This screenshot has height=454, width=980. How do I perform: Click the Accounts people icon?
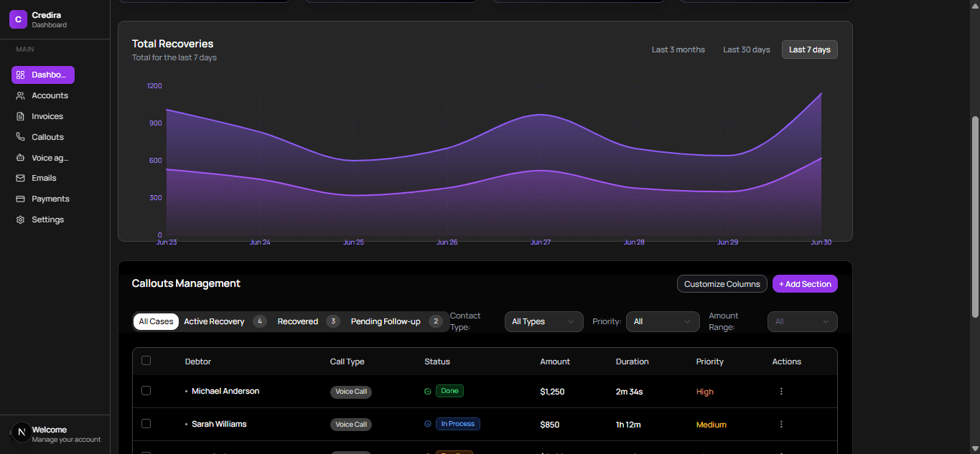20,95
